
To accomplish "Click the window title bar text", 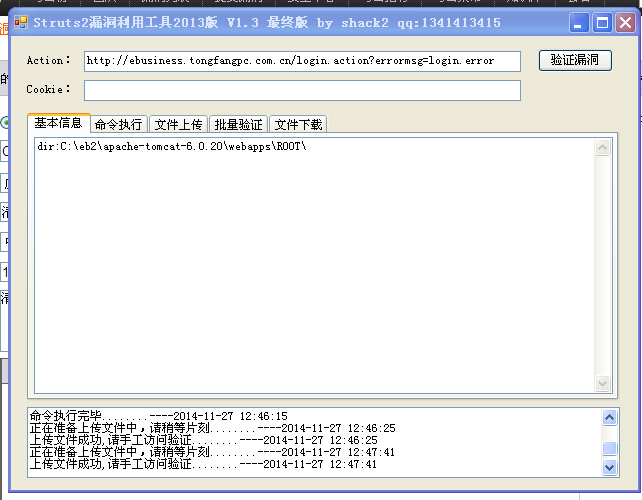I will tap(267, 23).
